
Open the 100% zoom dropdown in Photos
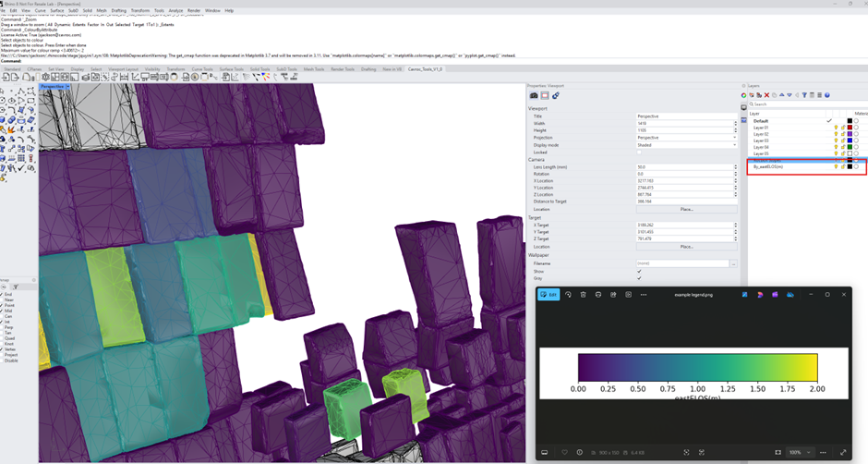801,452
